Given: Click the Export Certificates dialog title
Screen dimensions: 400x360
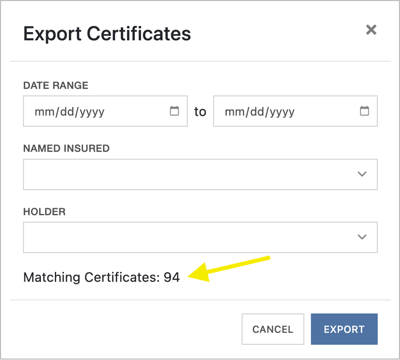Looking at the screenshot, I should click(x=107, y=34).
